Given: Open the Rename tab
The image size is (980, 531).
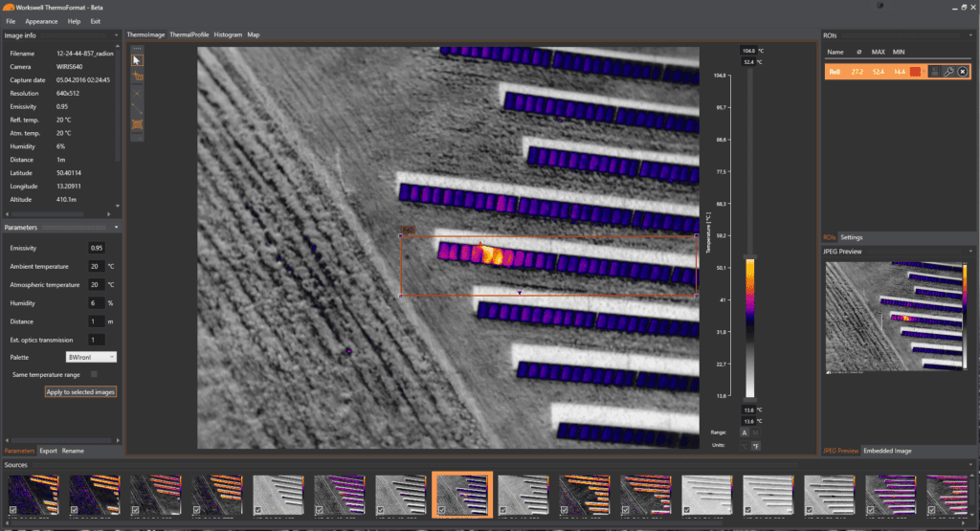Looking at the screenshot, I should click(x=73, y=451).
